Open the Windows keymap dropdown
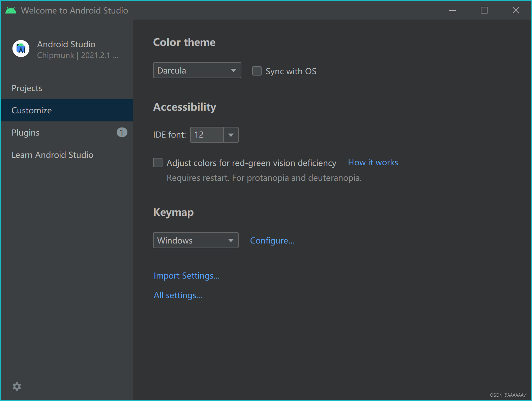 [196, 240]
